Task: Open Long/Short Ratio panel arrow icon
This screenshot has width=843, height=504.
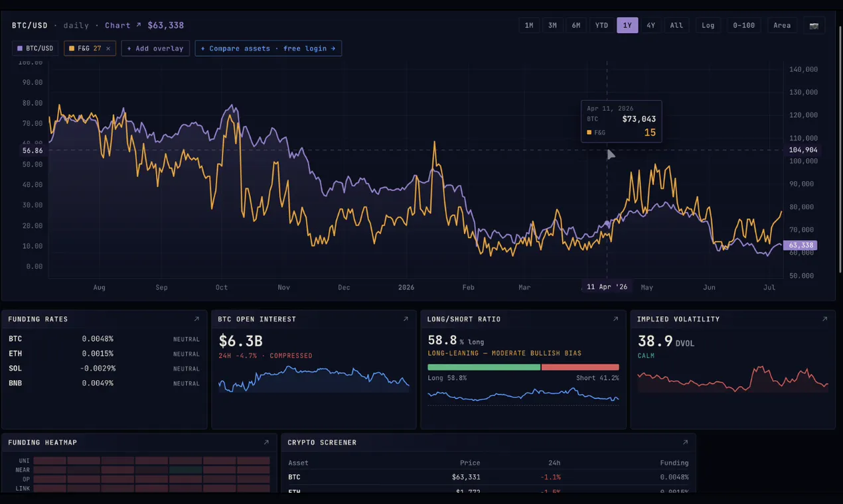Action: [x=615, y=319]
